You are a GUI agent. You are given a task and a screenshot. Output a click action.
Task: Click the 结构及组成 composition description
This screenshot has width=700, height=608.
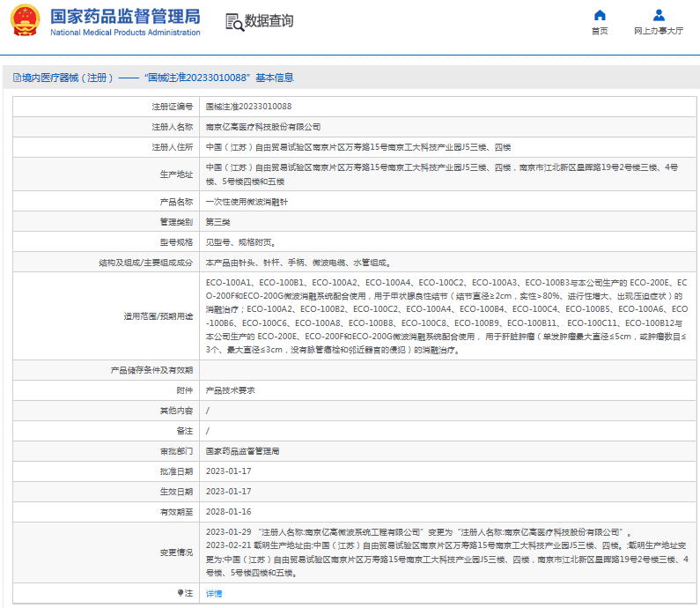click(x=298, y=263)
